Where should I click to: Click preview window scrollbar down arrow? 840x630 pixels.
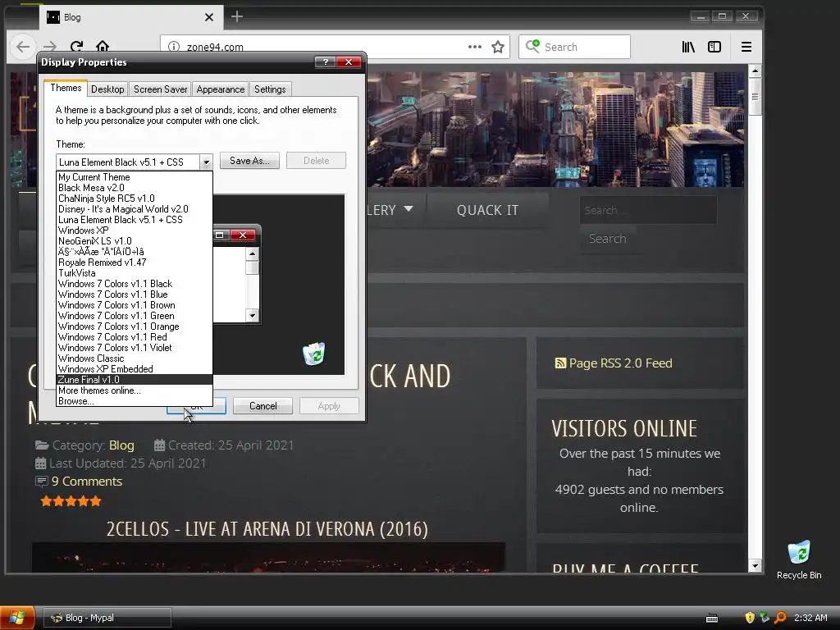pyautogui.click(x=253, y=316)
